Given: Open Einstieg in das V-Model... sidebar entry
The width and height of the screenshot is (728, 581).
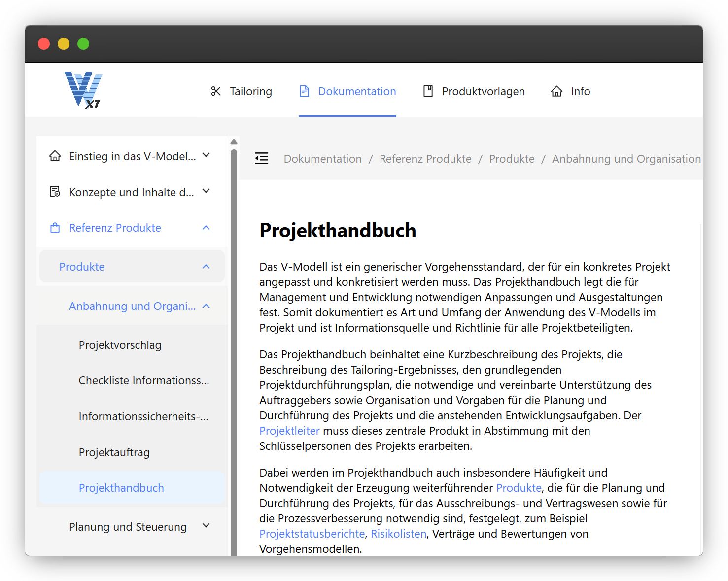Looking at the screenshot, I should (x=132, y=156).
